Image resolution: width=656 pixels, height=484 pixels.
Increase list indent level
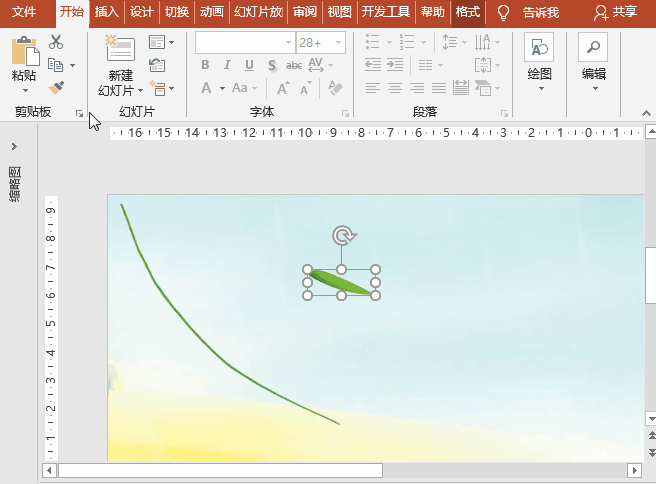tap(395, 65)
